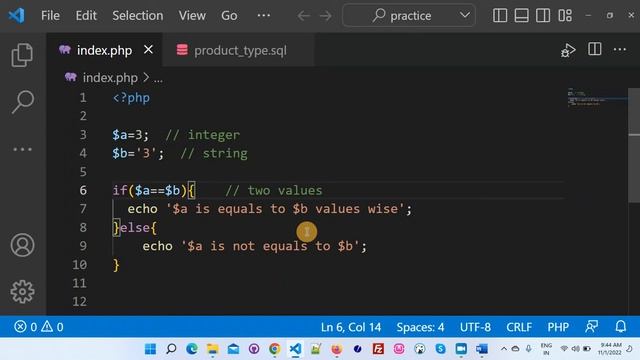Open the View menu
The image size is (640, 360).
click(x=192, y=16)
